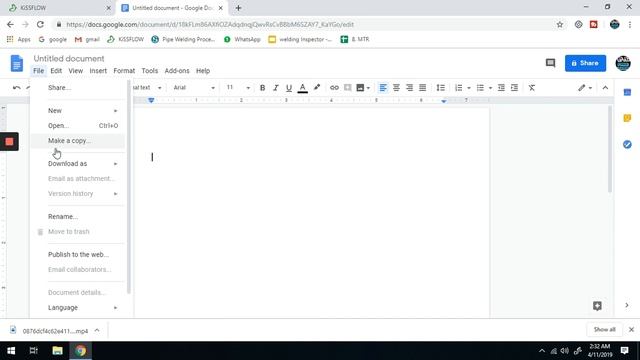Open the Calendar side panel icon
Screen dimensions: 640x360
click(x=627, y=93)
